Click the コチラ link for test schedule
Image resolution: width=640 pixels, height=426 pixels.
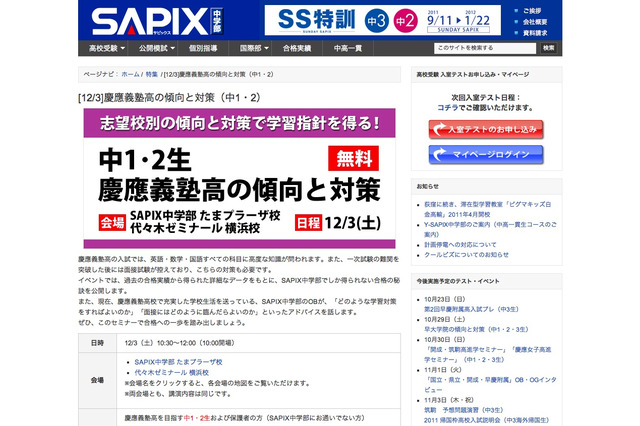click(448, 108)
